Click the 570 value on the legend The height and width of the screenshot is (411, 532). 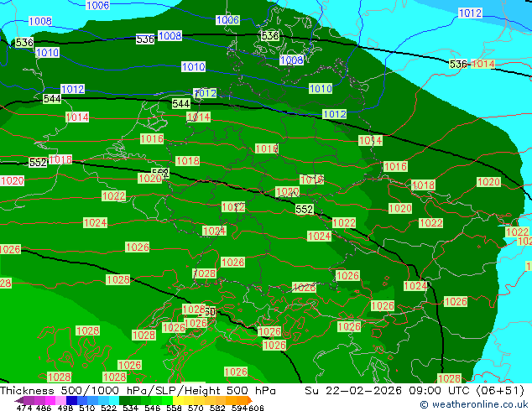click(x=196, y=408)
